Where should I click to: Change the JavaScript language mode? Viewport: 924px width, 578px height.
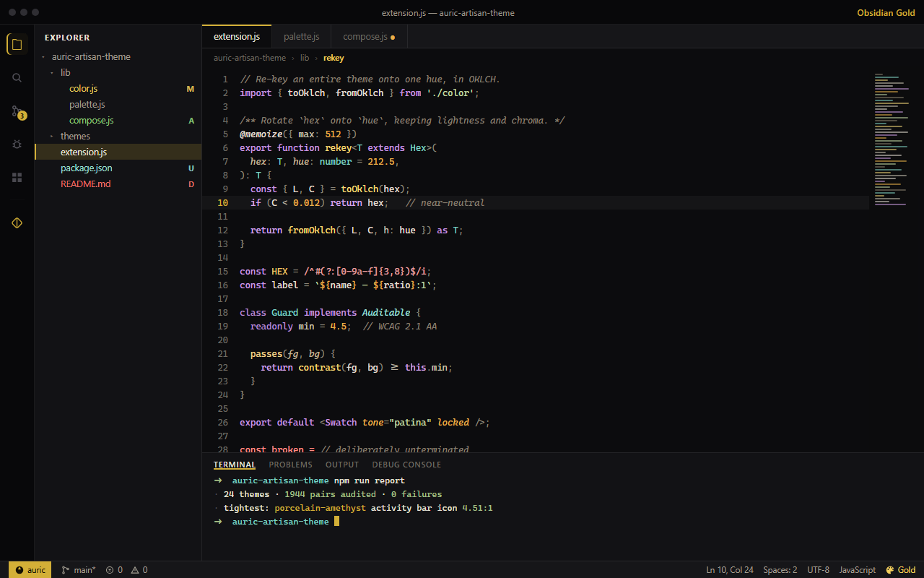pyautogui.click(x=857, y=570)
